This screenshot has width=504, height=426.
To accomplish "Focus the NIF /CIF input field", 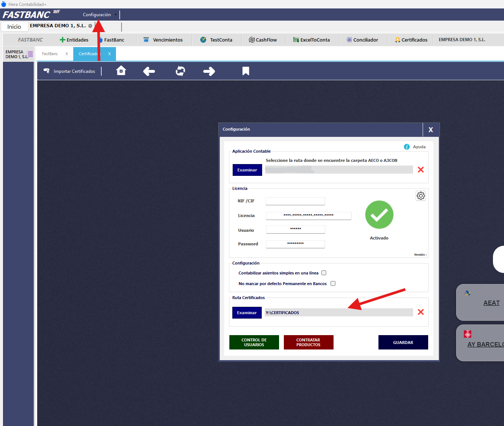I will (x=295, y=201).
